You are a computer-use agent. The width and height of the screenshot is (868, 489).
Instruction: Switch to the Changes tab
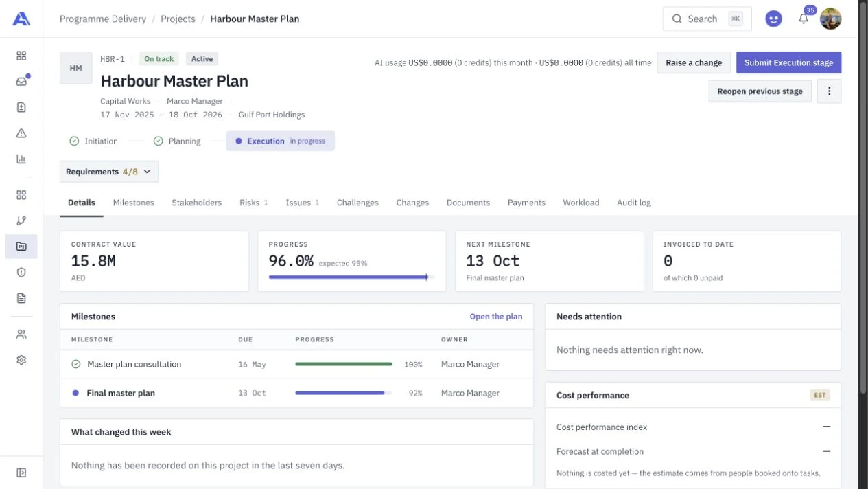coord(412,203)
